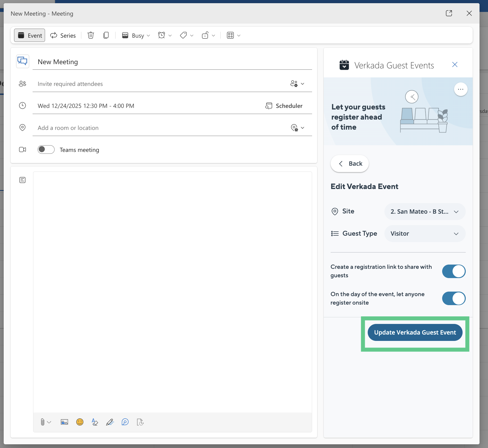Enable the Teams meeting toggle
This screenshot has height=448, width=488.
[46, 150]
